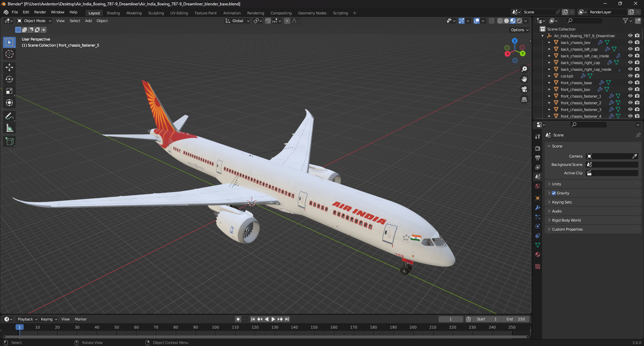Select the Scale tool
644x346 pixels.
tap(9, 91)
